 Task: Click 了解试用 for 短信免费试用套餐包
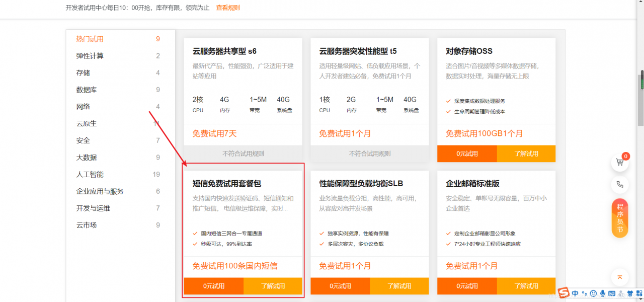[x=273, y=286]
